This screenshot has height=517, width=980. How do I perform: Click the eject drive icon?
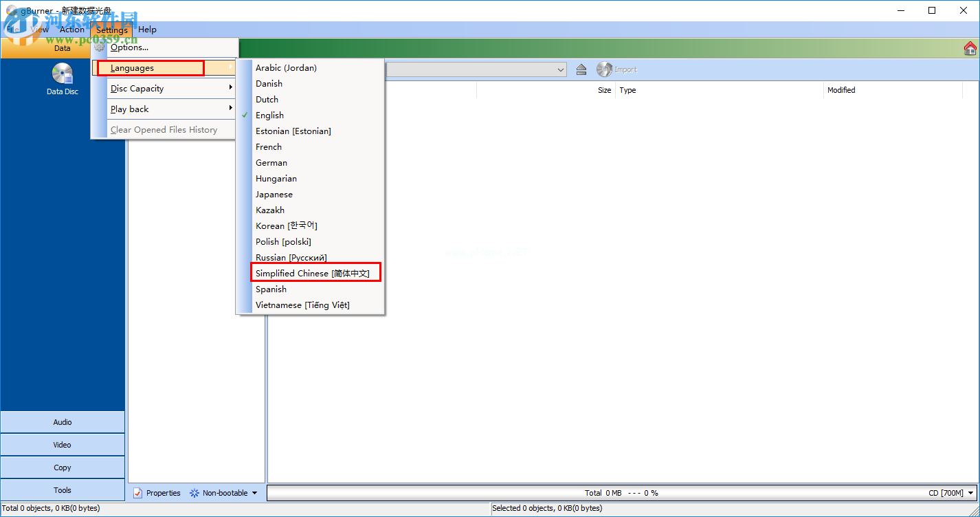click(581, 69)
